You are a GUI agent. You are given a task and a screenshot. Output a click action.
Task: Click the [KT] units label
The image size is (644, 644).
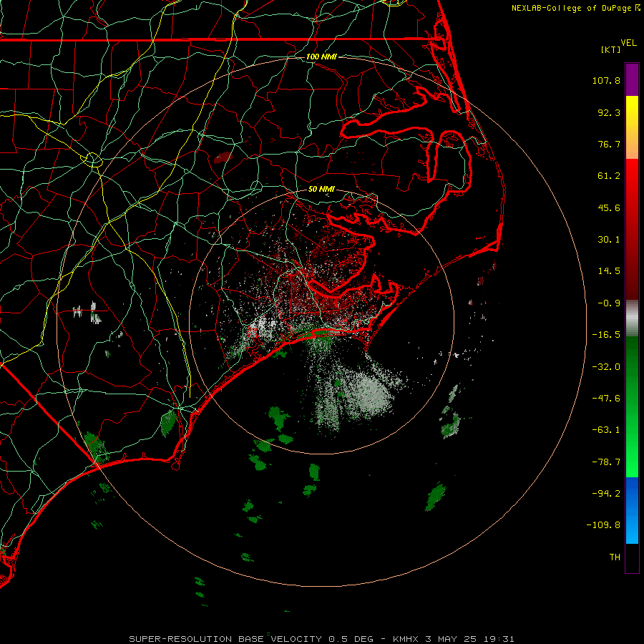click(611, 49)
